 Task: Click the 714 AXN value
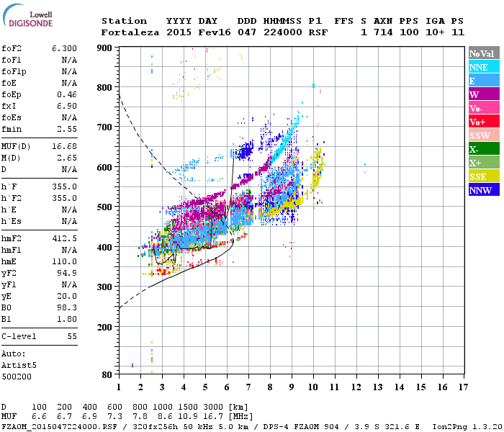383,32
